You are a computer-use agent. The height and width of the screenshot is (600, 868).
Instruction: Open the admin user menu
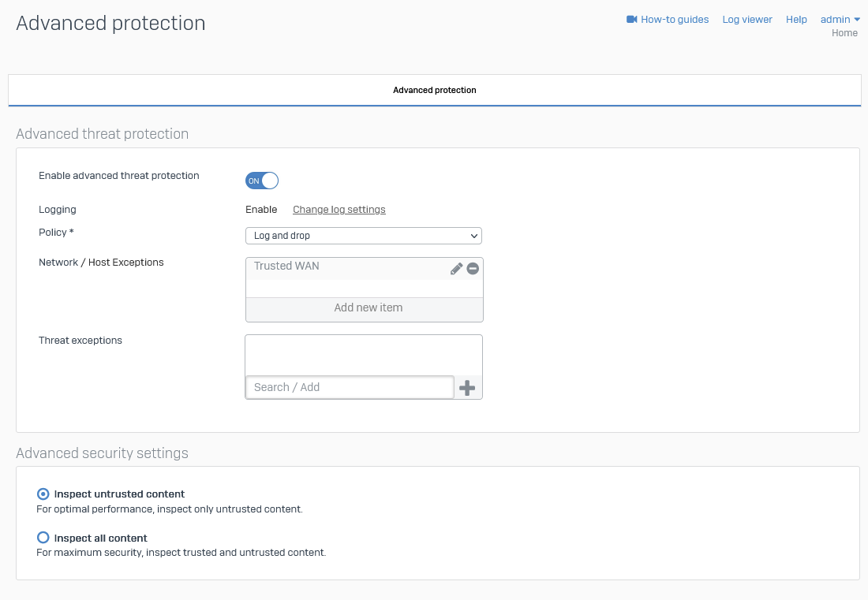835,20
